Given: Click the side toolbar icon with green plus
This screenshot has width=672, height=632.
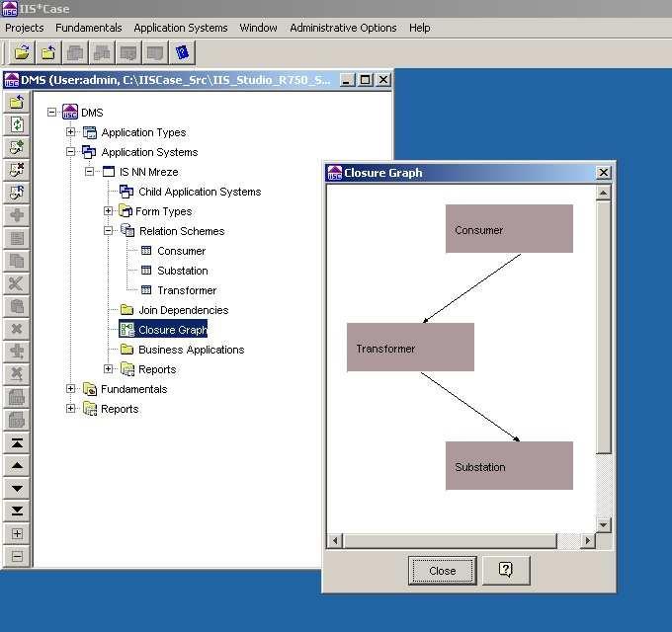Looking at the screenshot, I should click(x=17, y=148).
